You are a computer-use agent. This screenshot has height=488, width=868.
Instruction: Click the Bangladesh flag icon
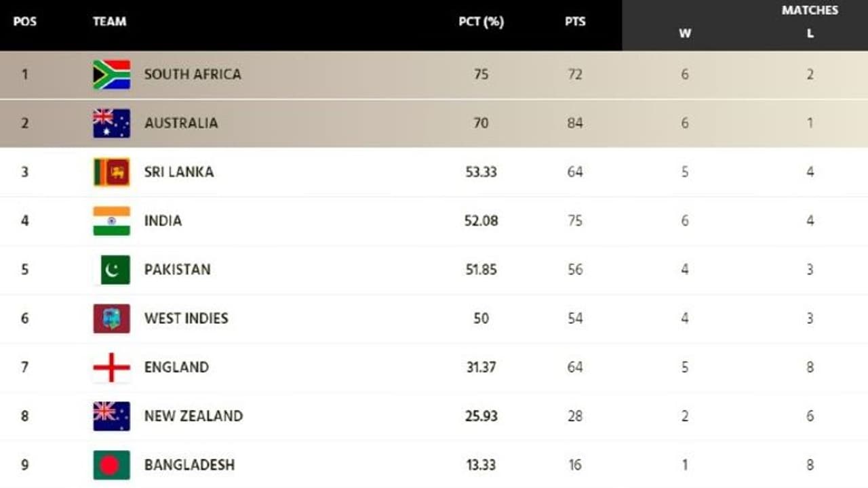[x=111, y=465]
